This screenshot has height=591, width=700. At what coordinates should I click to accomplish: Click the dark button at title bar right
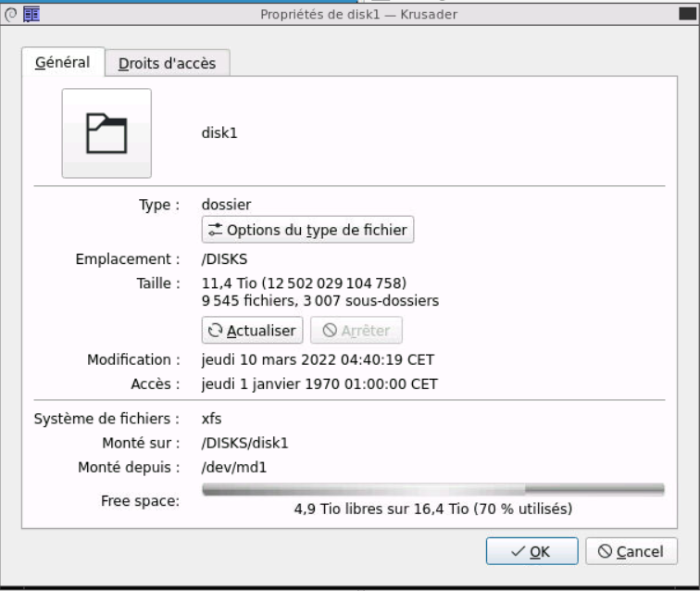pos(687,14)
